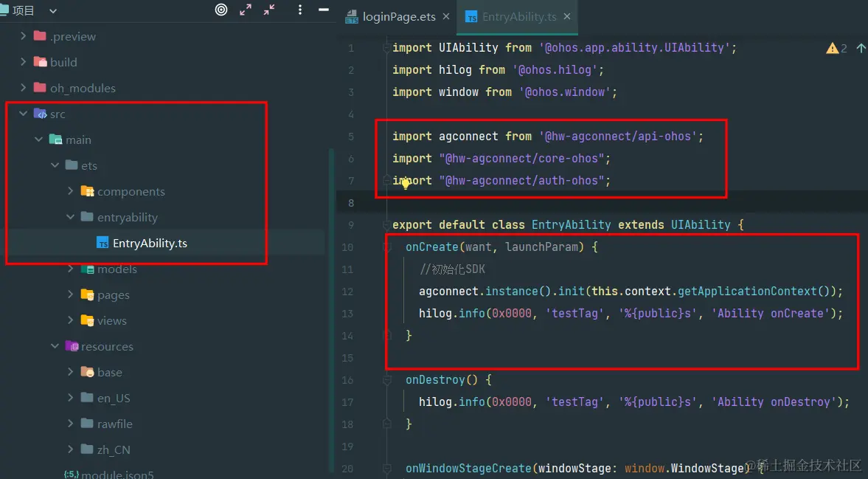Viewport: 868px width, 479px height.
Task: Expand the zh_CN folder
Action: coord(70,449)
